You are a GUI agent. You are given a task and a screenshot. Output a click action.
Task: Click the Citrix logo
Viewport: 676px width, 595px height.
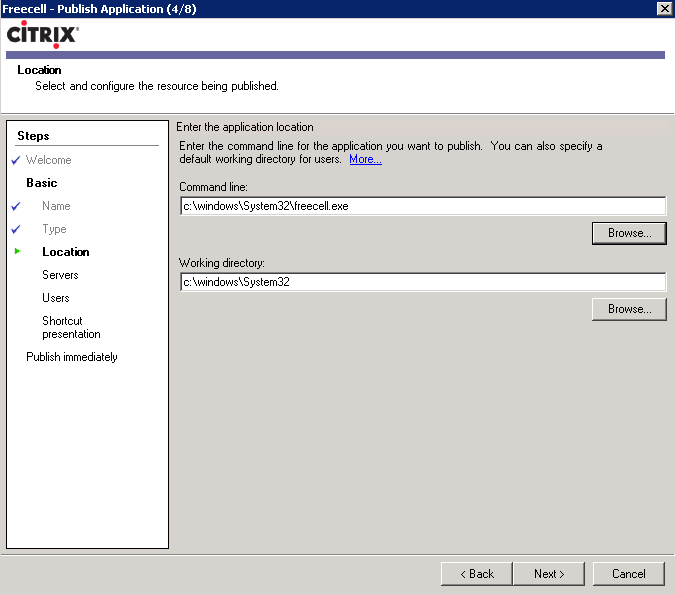tap(42, 34)
